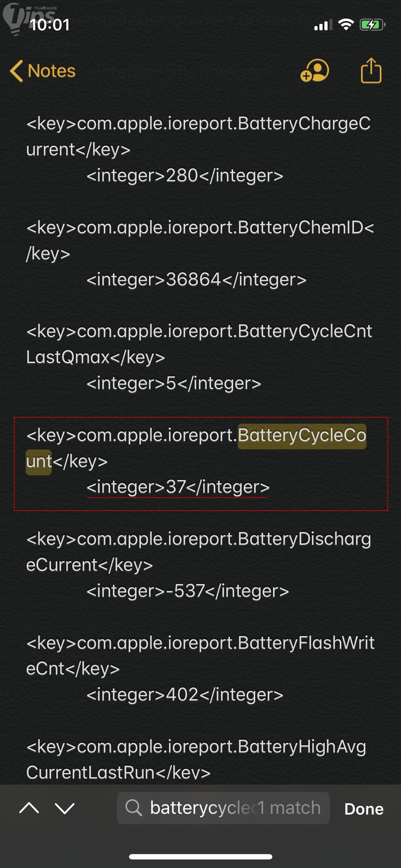Screen dimensions: 401x868
Task: Tap the magnifying glass search icon
Action: tap(134, 808)
